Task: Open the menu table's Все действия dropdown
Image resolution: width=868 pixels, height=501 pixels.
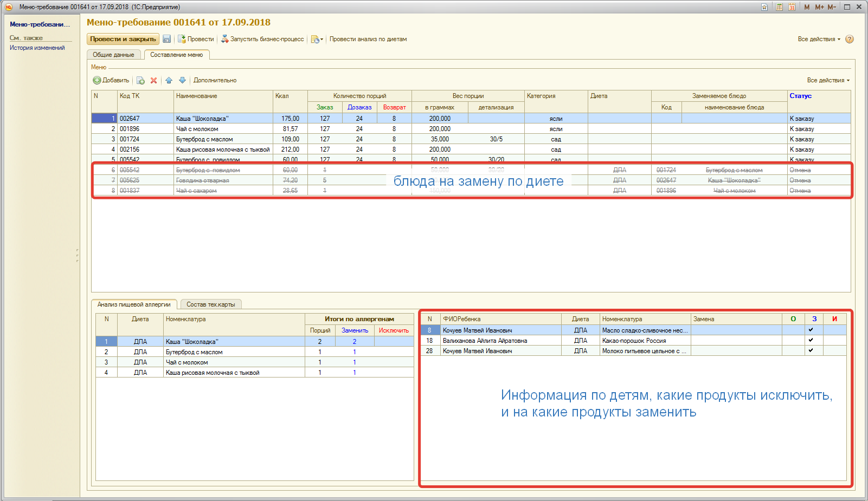Action: pos(828,80)
